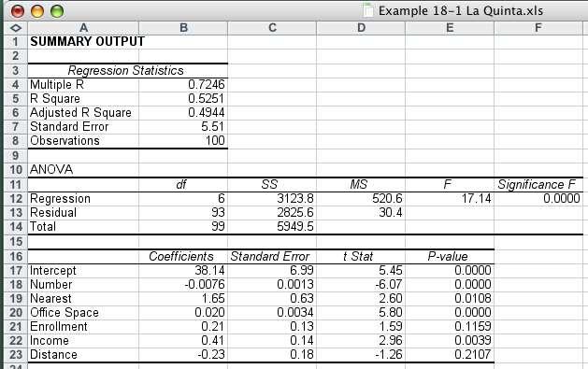This screenshot has width=588, height=369.
Task: Select row 1 header
Action: (15, 42)
